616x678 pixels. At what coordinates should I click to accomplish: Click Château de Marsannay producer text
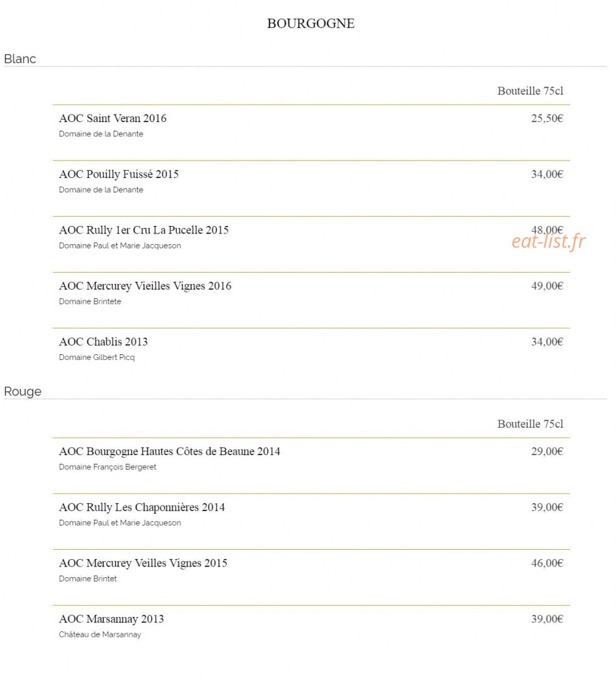(100, 634)
